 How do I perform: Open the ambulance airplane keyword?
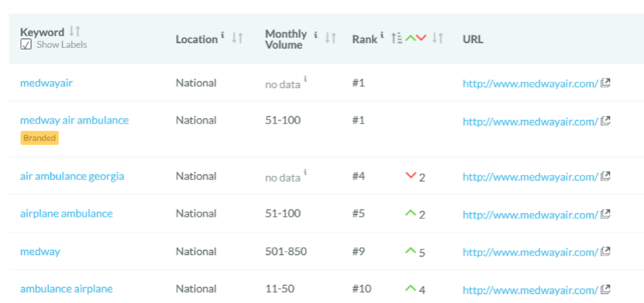67,288
